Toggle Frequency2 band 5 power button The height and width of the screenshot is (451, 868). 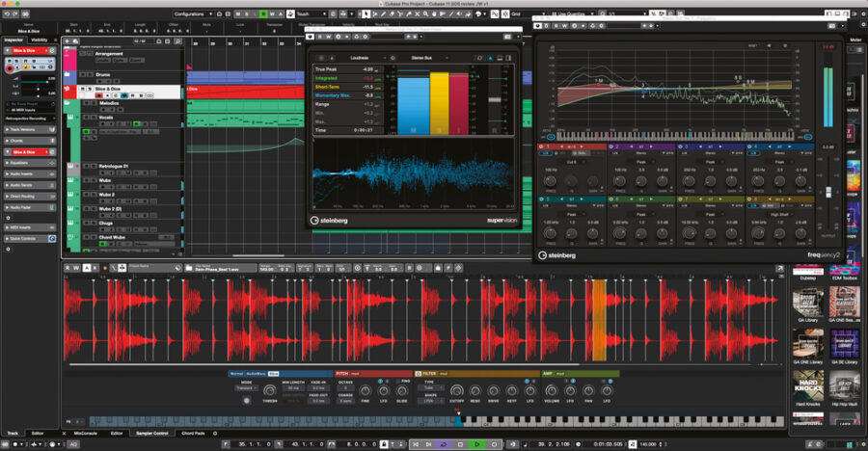click(541, 199)
